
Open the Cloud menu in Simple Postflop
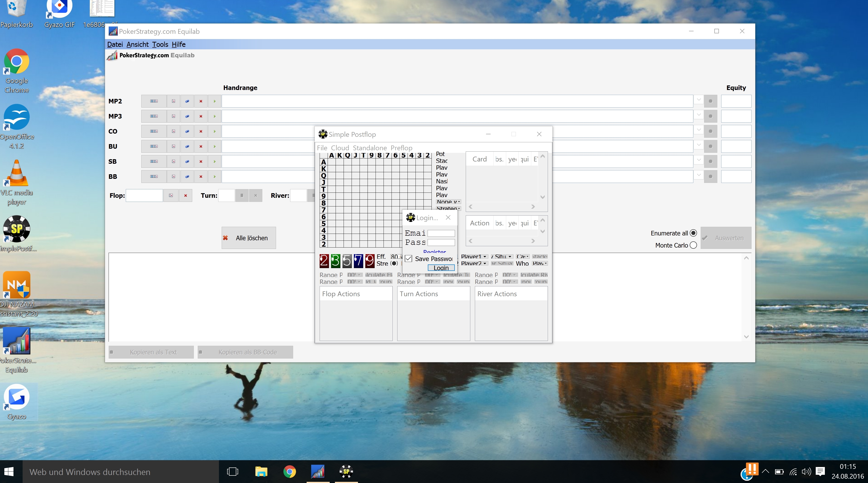click(x=340, y=148)
